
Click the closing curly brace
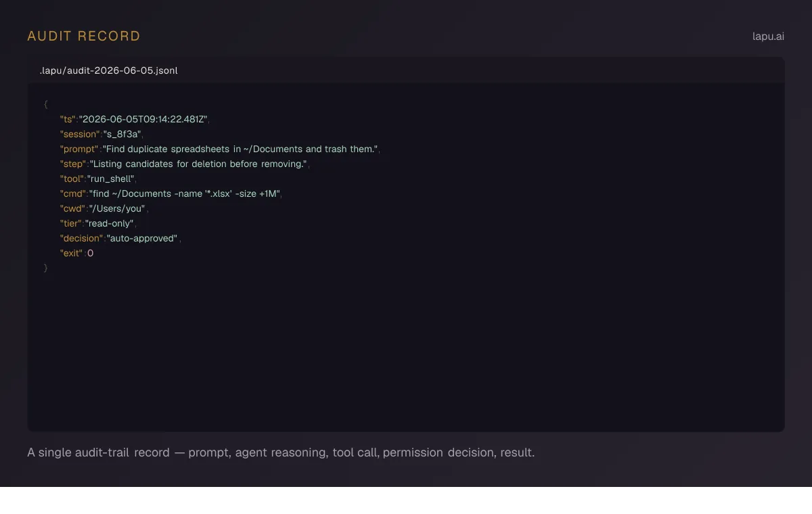pyautogui.click(x=45, y=268)
